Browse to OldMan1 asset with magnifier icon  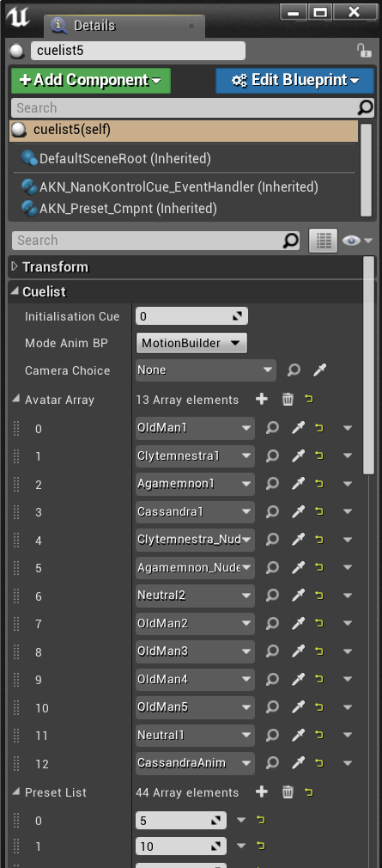point(272,427)
